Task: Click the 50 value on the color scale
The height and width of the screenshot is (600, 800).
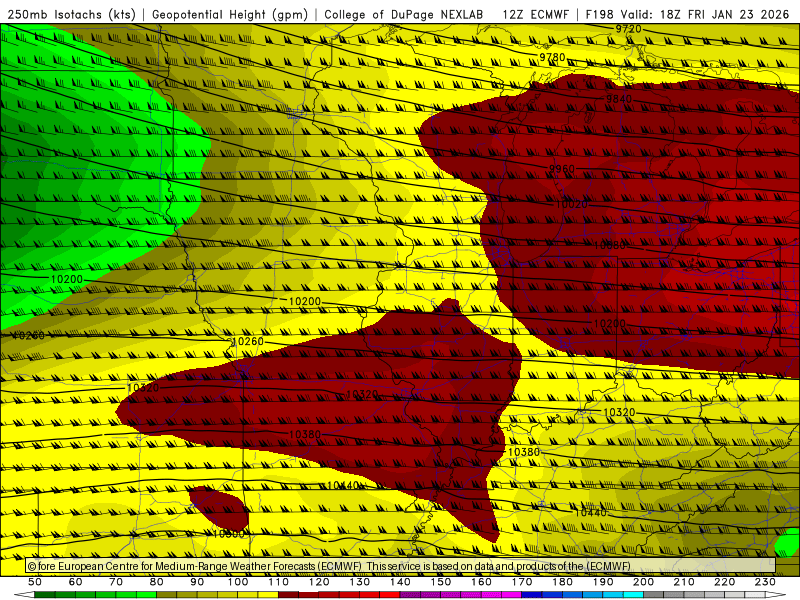Action: (x=35, y=582)
